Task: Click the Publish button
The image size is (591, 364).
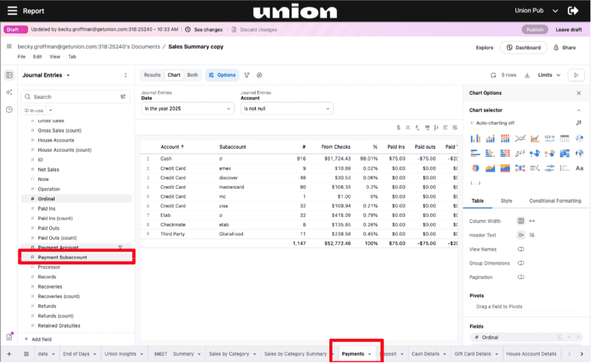Action: [x=535, y=29]
